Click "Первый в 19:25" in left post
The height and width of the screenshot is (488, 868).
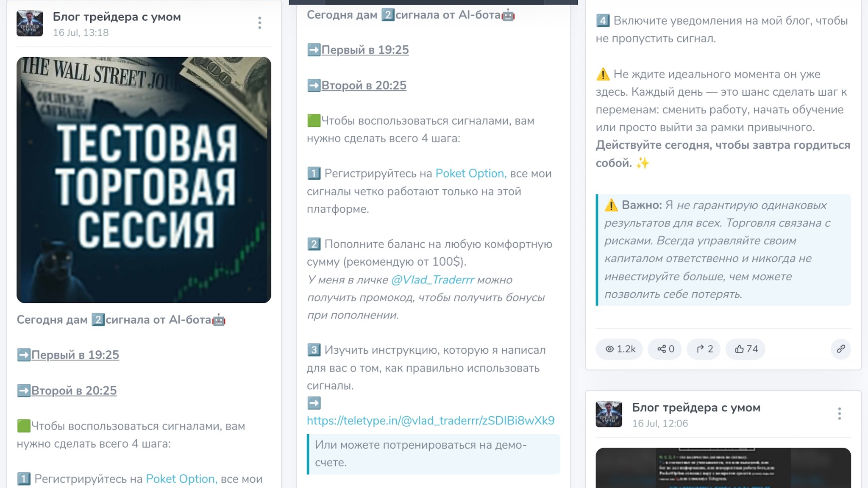point(75,355)
